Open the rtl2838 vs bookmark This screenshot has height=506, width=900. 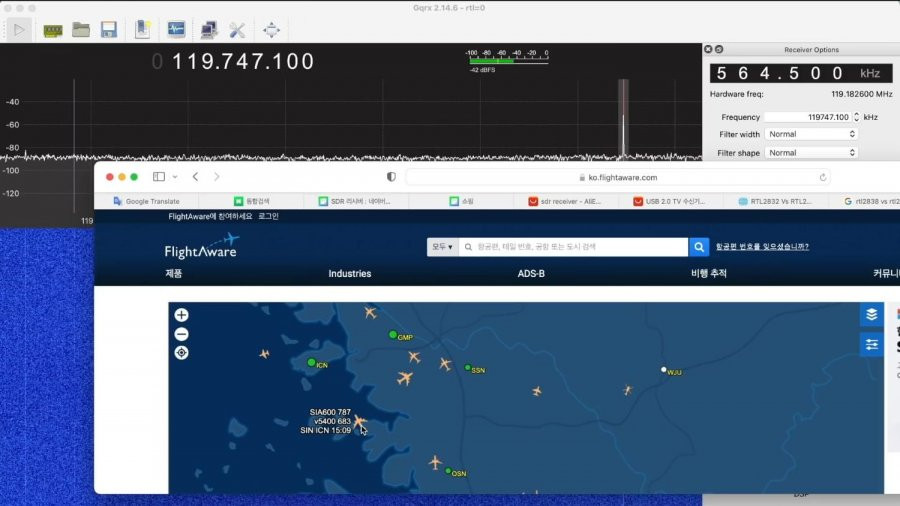pos(872,201)
